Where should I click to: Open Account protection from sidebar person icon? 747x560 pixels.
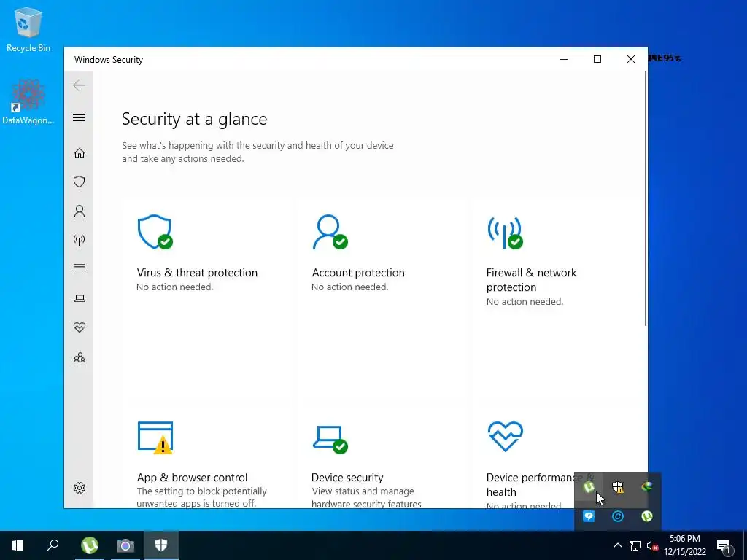pyautogui.click(x=79, y=211)
